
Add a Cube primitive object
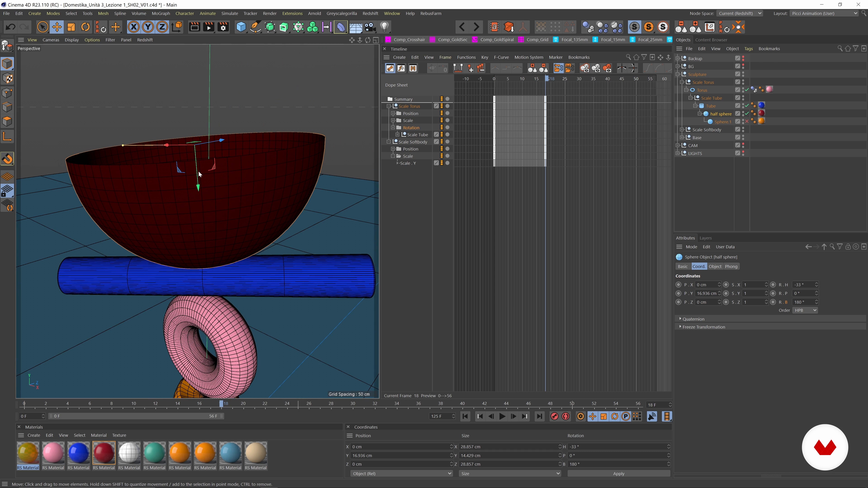[241, 27]
